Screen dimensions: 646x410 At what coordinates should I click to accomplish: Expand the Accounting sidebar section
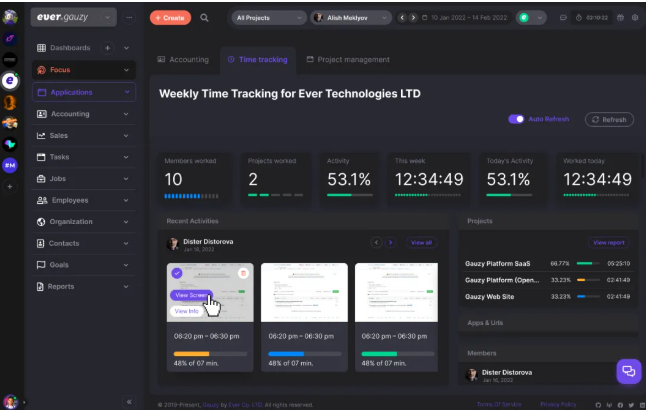[127, 114]
